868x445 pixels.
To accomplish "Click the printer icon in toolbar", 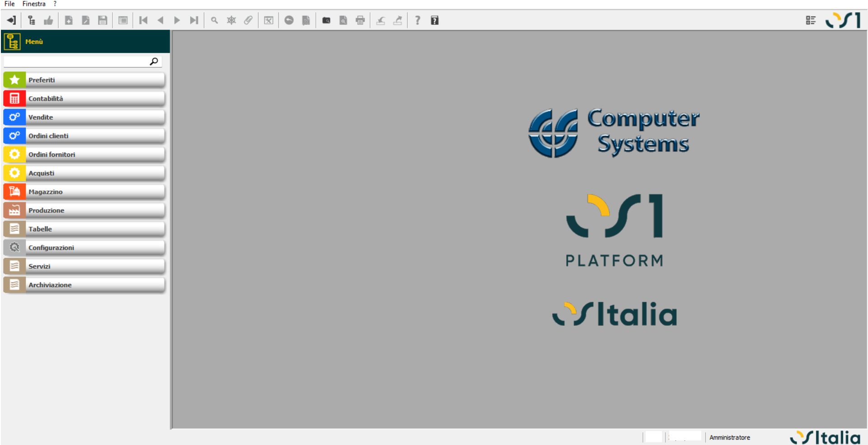I will [360, 20].
